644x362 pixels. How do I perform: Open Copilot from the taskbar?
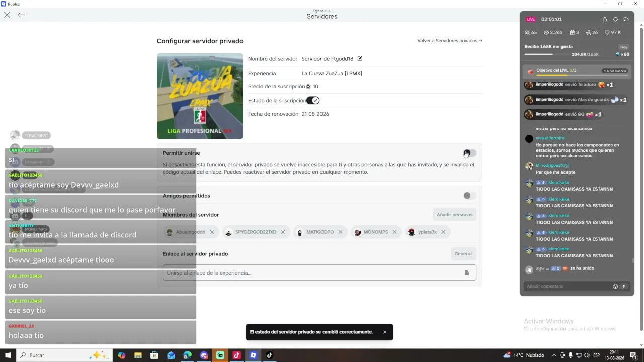coord(121,355)
